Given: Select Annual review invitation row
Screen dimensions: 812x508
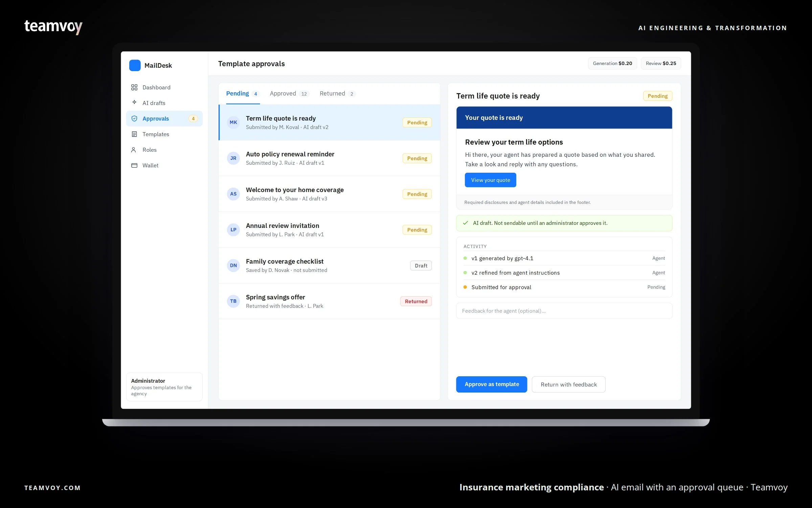Looking at the screenshot, I should click(x=329, y=230).
